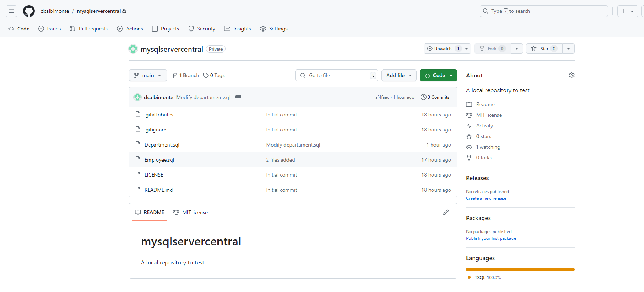Open the MIT license tab
The height and width of the screenshot is (292, 644).
pos(191,212)
